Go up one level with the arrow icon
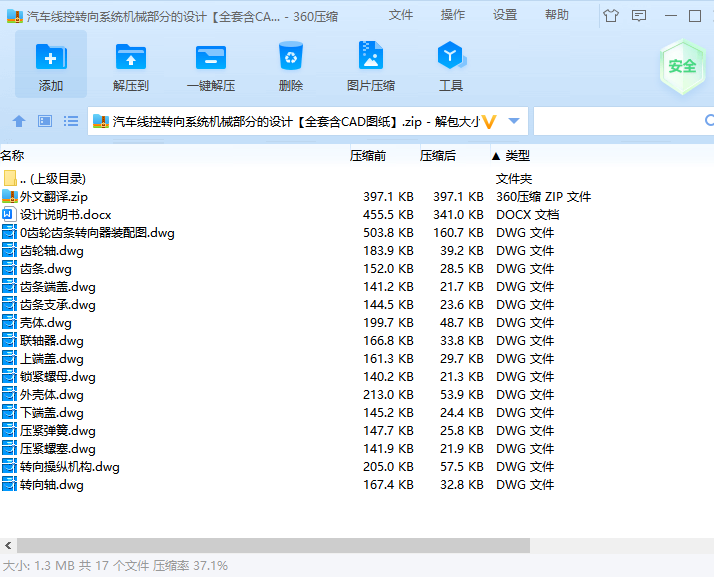 coord(19,121)
